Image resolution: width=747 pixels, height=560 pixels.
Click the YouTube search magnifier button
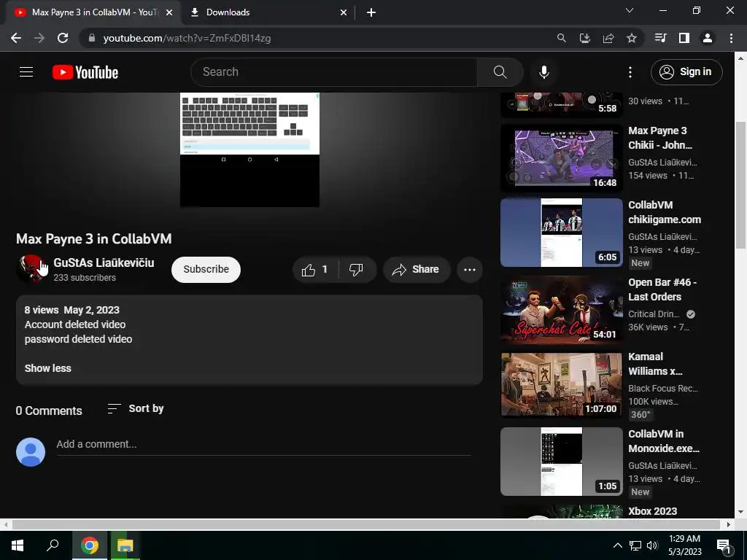pos(500,72)
